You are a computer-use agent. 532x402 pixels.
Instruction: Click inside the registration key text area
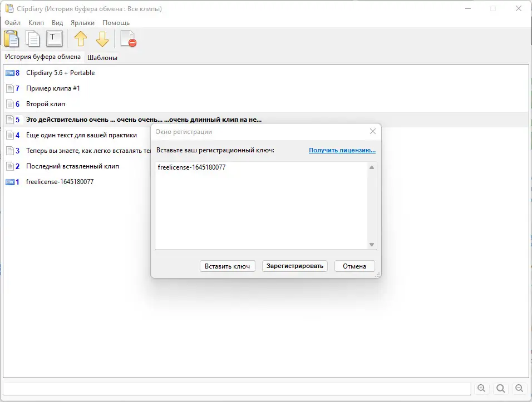(261, 206)
